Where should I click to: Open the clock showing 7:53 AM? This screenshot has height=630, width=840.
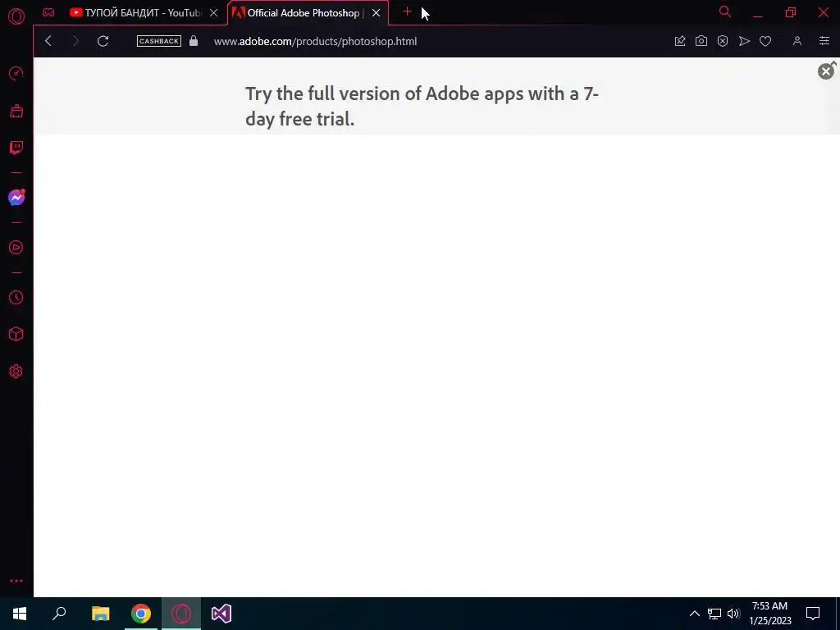point(769,614)
